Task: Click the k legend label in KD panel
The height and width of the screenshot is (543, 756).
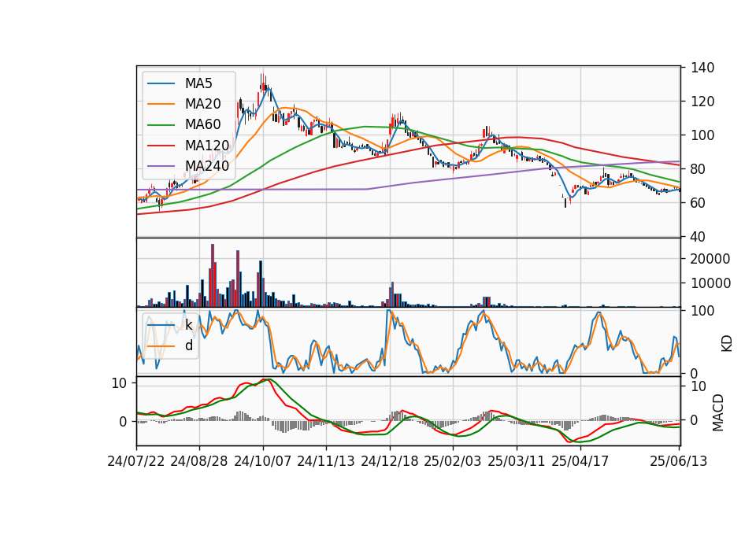Action: [188, 325]
